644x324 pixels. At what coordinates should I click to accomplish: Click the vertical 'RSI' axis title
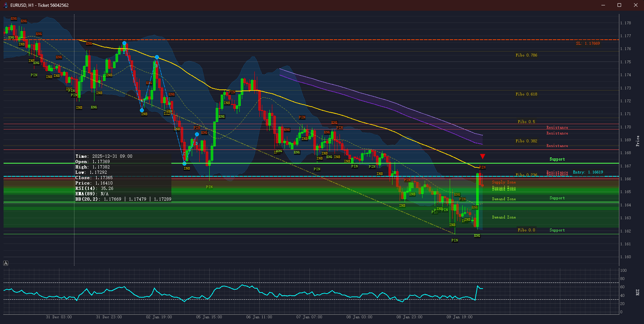pos(638,292)
